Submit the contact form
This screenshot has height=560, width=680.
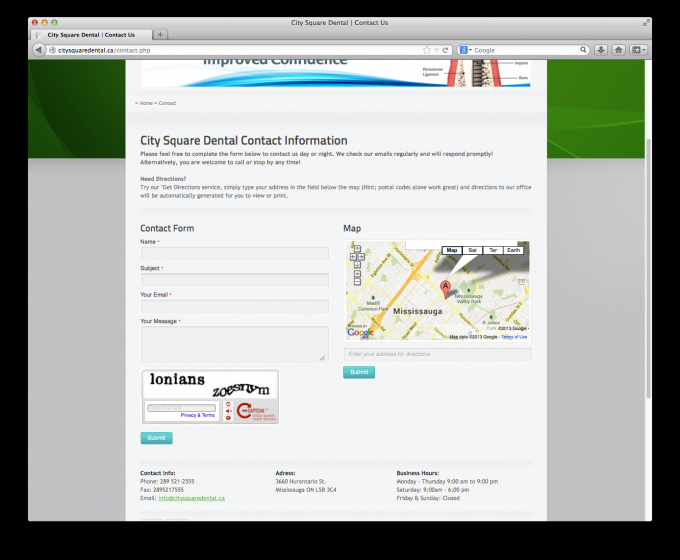point(156,438)
